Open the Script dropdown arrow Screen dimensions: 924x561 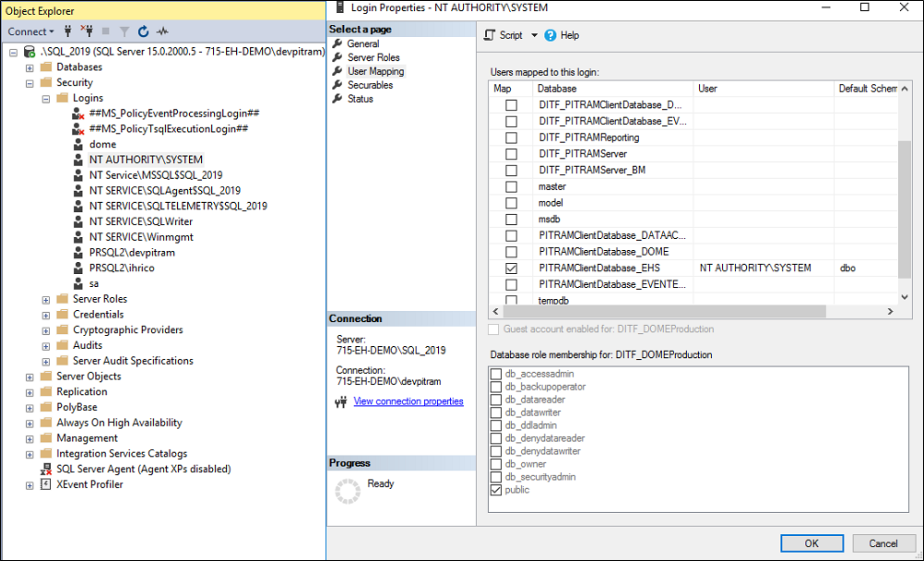pos(534,35)
